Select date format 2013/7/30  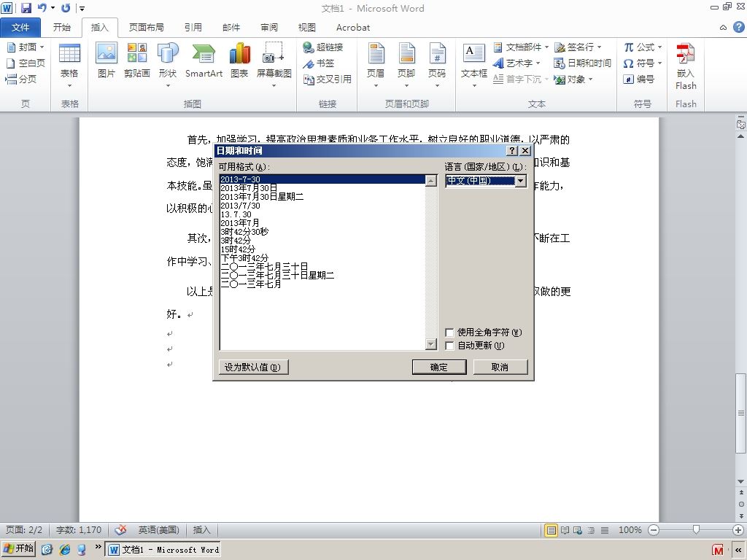coord(240,205)
